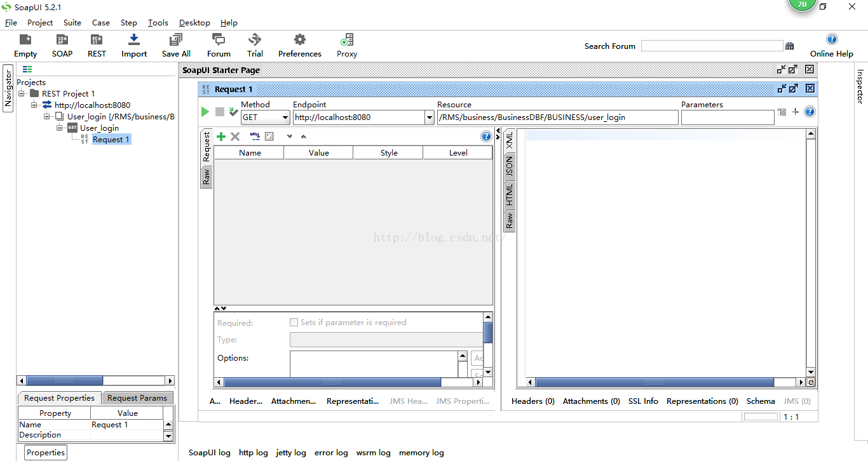Screen dimensions: 868x461
Task: Click plus icon next to Parameters field
Action: pos(796,112)
